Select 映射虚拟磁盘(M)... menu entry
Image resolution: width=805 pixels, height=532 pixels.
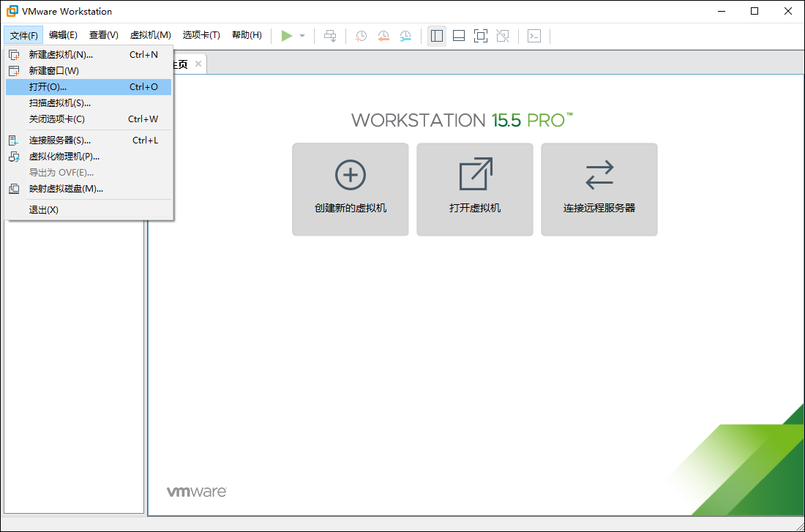pyautogui.click(x=89, y=189)
